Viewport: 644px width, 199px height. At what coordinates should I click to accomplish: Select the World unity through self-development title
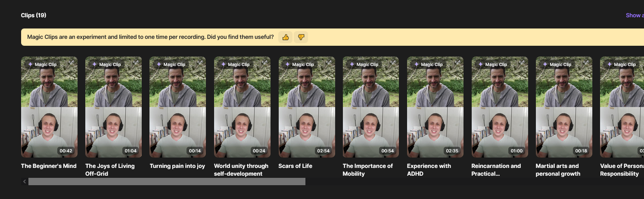tap(241, 170)
